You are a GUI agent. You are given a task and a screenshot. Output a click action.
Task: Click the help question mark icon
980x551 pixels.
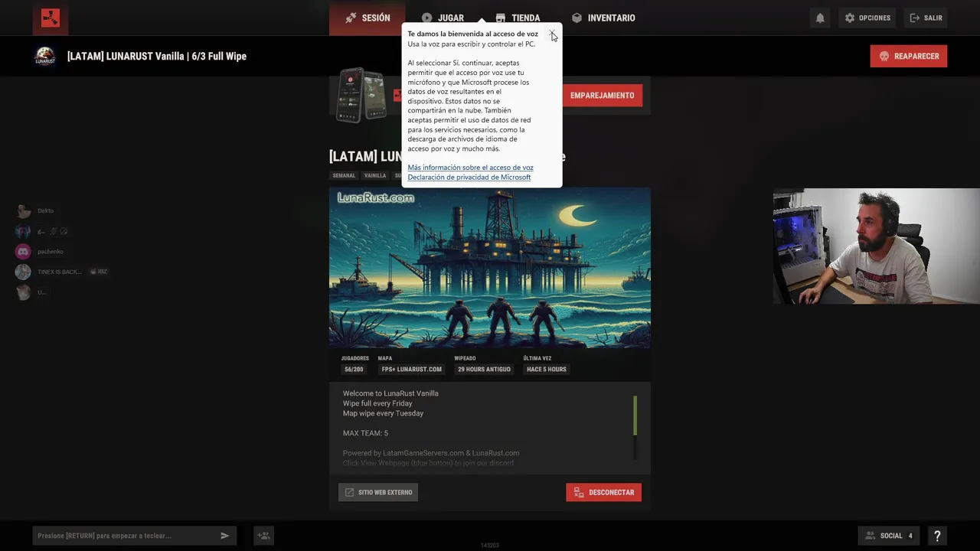pos(937,536)
